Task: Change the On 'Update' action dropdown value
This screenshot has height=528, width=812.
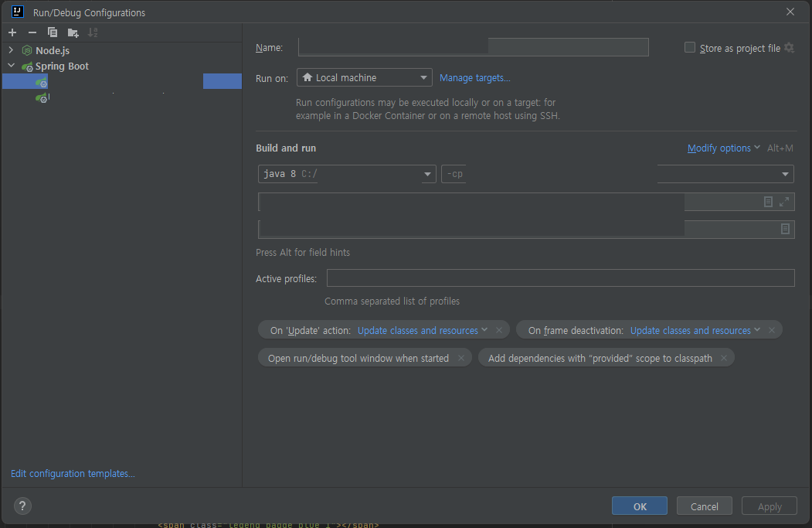Action: click(x=423, y=331)
